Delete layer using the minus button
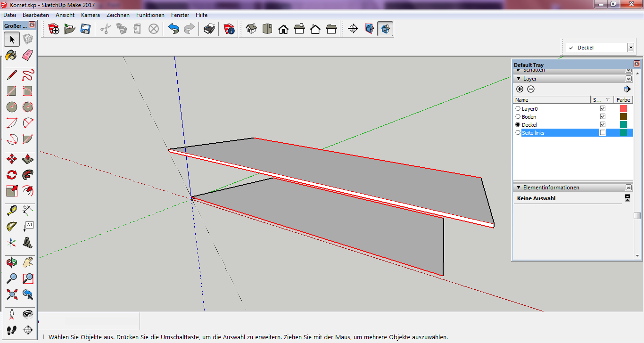The image size is (644, 343). [531, 89]
